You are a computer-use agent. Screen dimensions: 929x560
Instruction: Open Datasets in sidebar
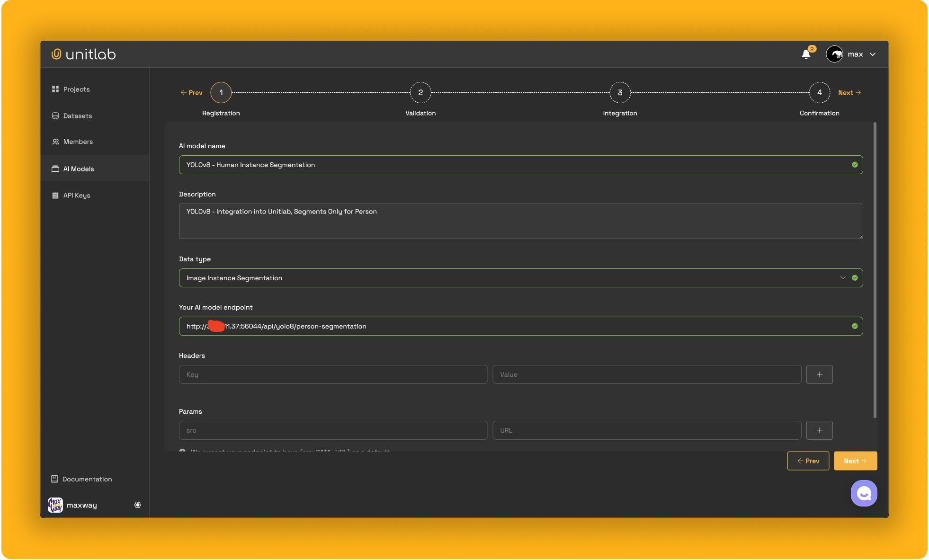tap(77, 116)
